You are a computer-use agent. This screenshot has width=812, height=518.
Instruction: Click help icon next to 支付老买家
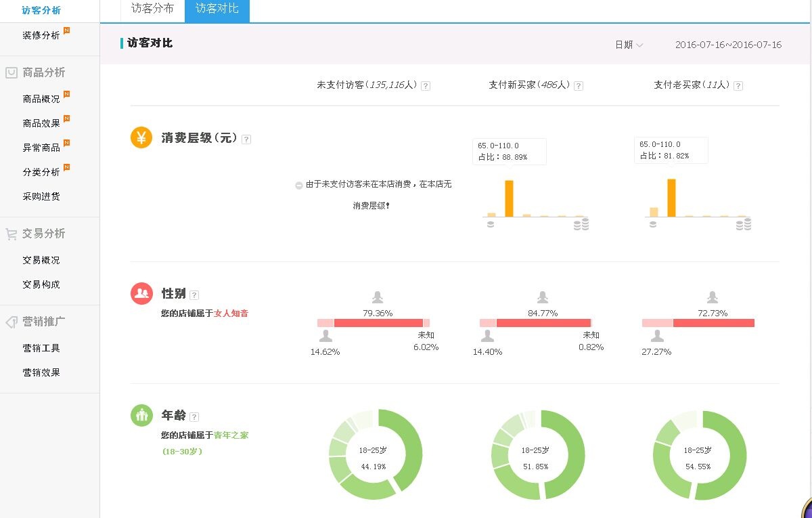pos(738,86)
